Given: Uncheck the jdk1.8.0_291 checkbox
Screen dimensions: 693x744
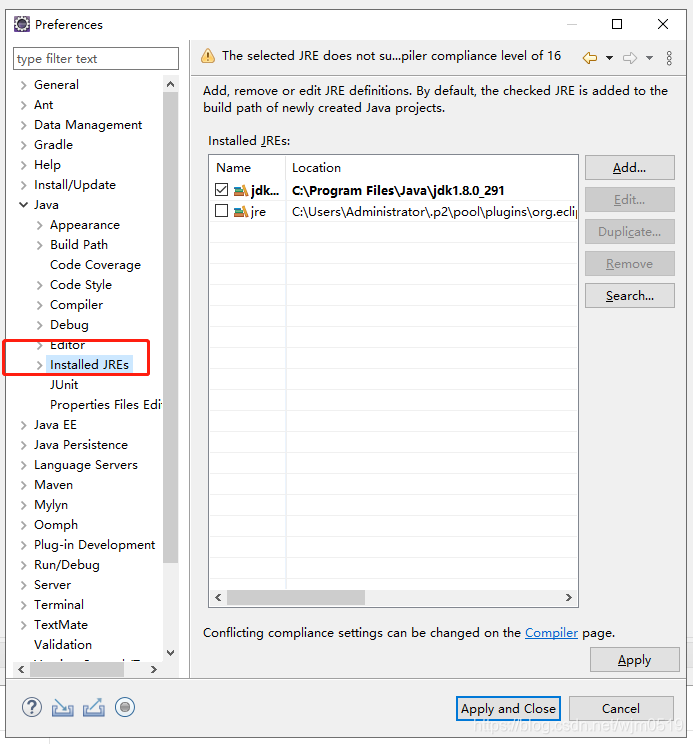Looking at the screenshot, I should click(x=222, y=190).
